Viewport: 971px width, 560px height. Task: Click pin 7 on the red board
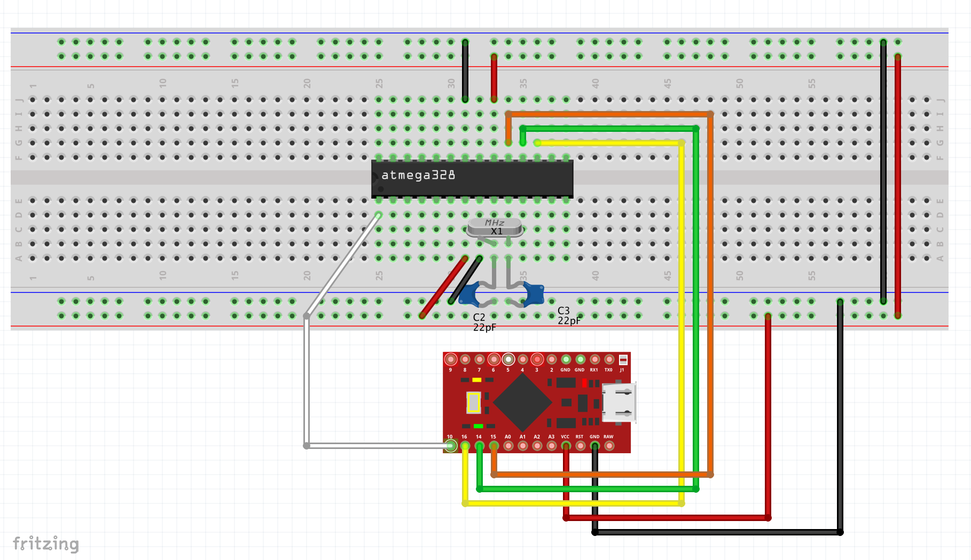point(480,360)
